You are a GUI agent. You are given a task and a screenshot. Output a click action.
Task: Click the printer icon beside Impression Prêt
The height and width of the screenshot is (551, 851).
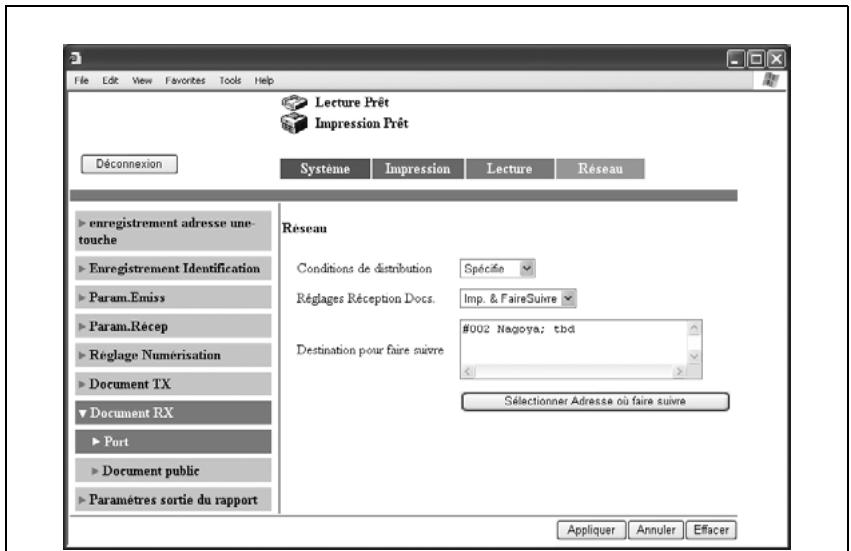(x=294, y=123)
